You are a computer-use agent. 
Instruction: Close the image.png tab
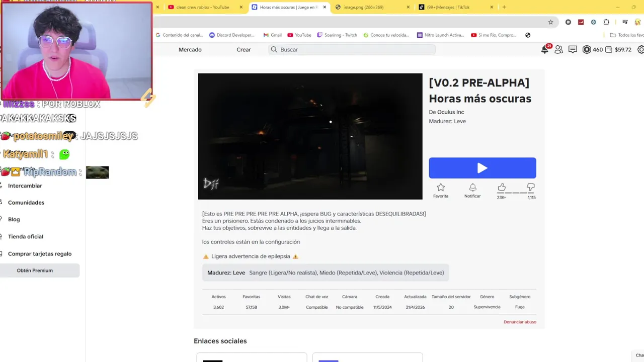(409, 7)
